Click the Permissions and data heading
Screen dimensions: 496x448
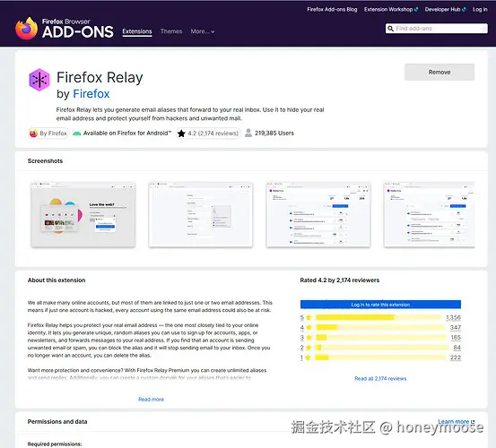[x=57, y=421]
